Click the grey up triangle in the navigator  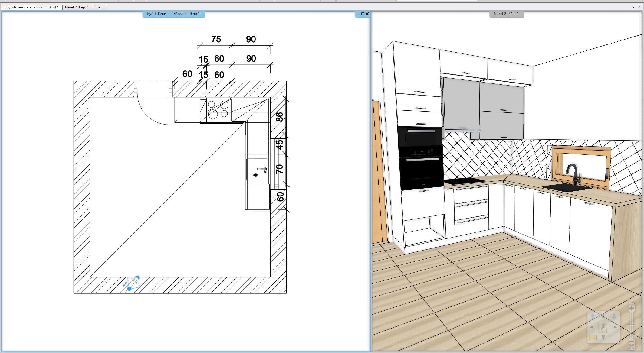click(x=603, y=316)
